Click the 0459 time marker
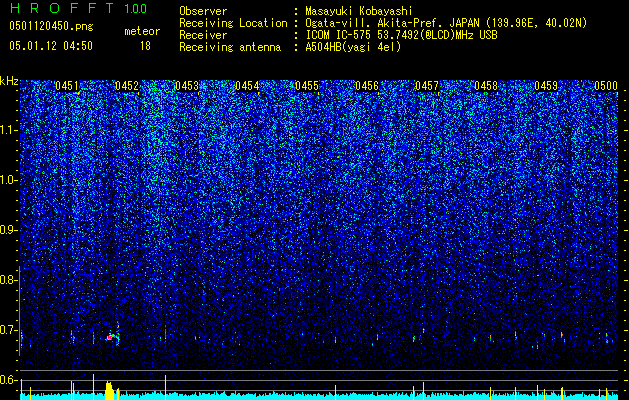The height and width of the screenshot is (400, 629). coord(546,86)
